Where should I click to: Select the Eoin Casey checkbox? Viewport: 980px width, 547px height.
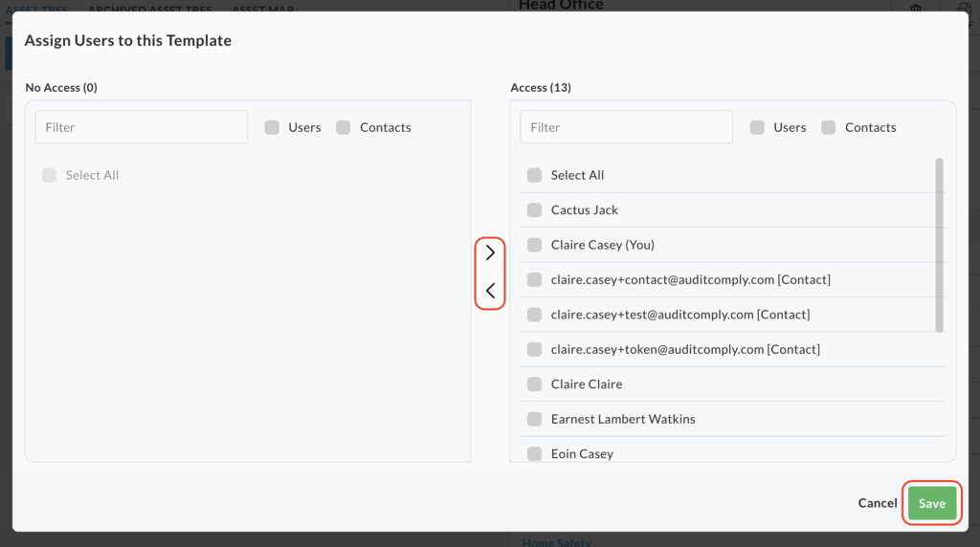tap(534, 453)
